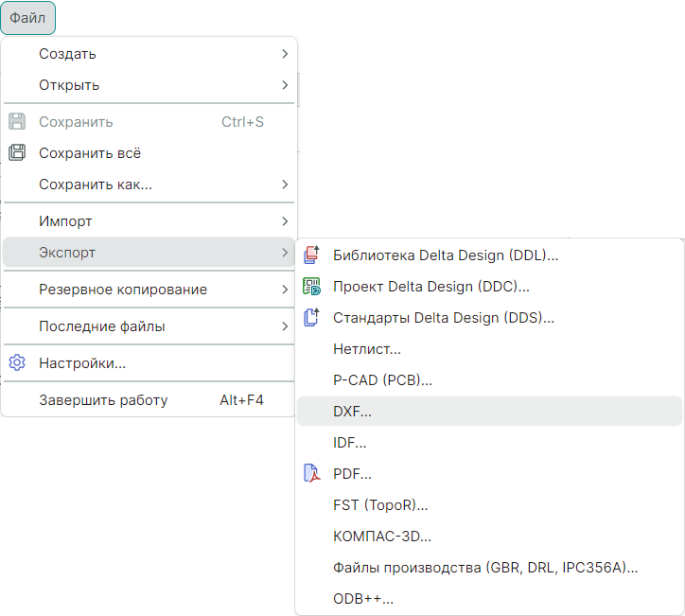Image resolution: width=685 pixels, height=616 pixels.
Task: Click the Delta Design project (DDC) export icon
Action: click(x=311, y=286)
